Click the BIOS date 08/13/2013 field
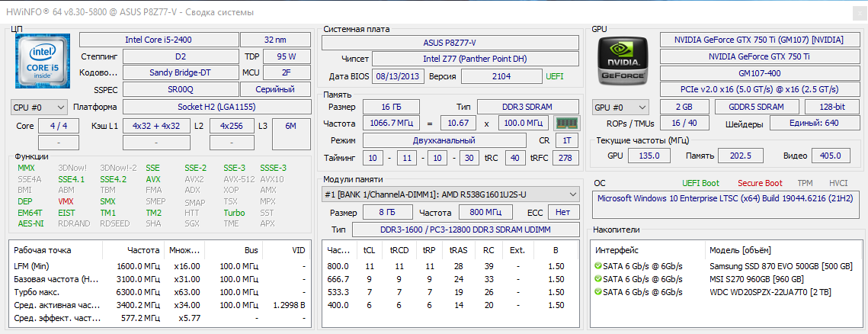The height and width of the screenshot is (334, 868). (398, 76)
